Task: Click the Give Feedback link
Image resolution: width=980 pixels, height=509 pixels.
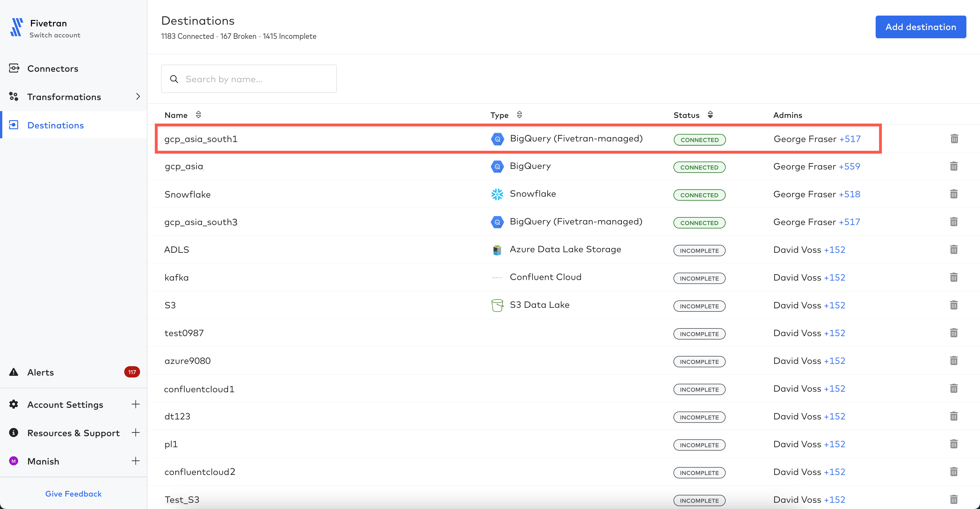Action: [x=73, y=494]
